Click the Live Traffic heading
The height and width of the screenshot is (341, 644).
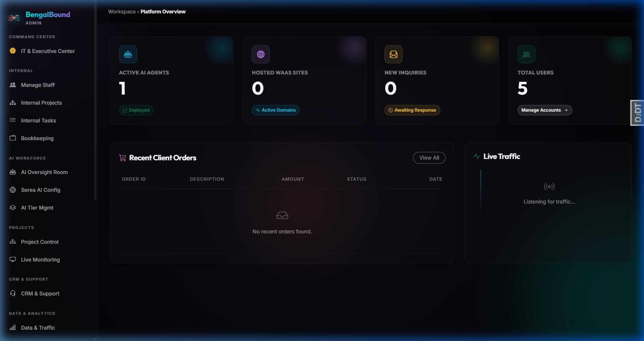point(502,157)
